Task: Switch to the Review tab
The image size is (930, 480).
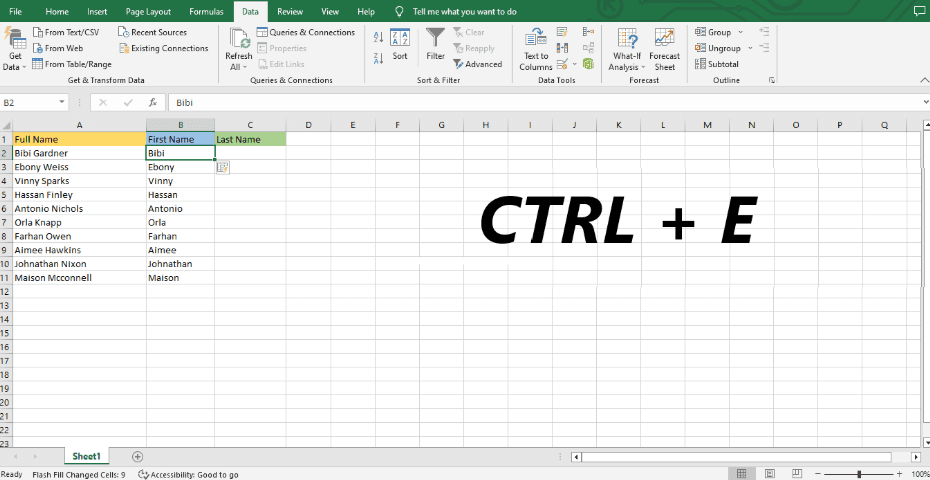Action: (290, 11)
